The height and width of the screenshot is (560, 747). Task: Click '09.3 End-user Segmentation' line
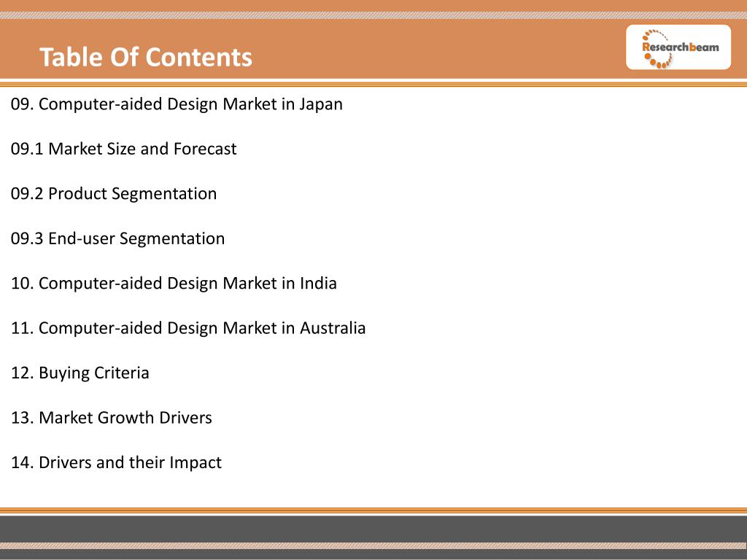coord(117,238)
